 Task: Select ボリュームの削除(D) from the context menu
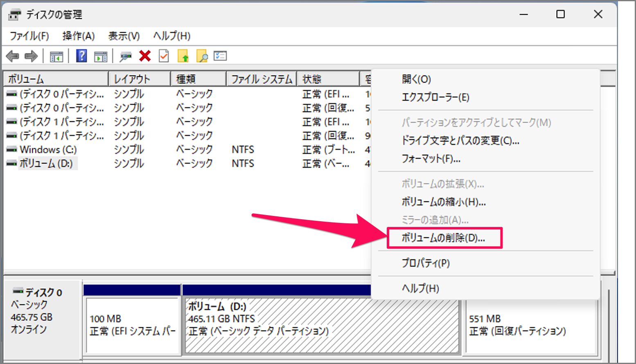pyautogui.click(x=443, y=237)
